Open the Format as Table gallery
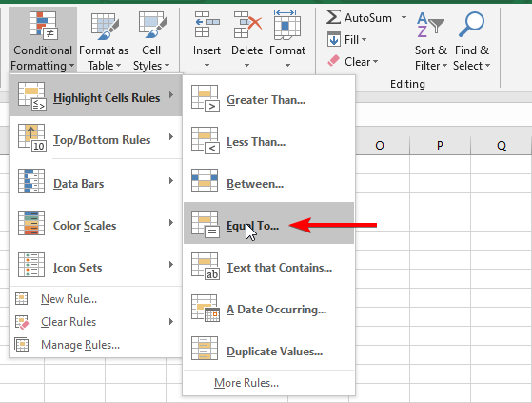Screen dimensions: 532x403 coord(104,40)
